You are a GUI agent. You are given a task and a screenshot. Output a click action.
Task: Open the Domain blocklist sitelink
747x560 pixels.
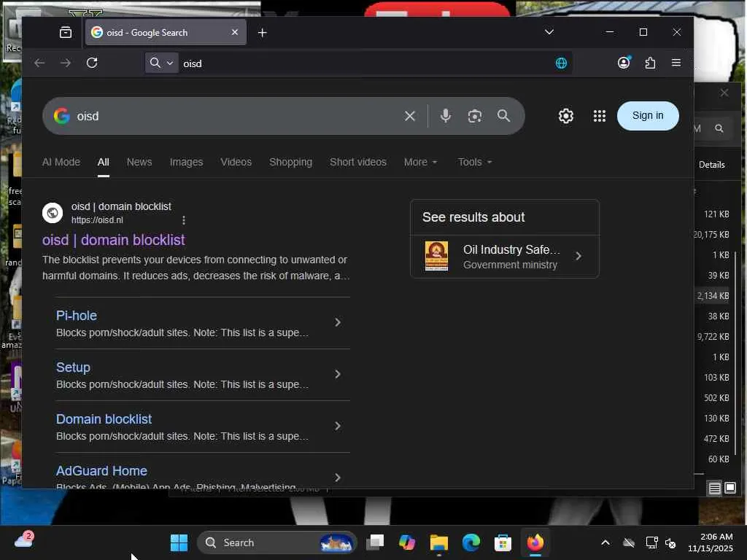104,419
